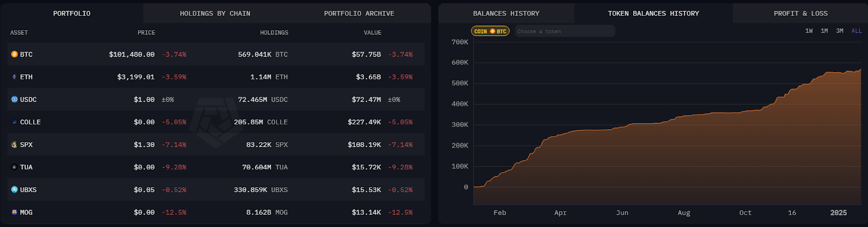Click the COLLE token icon
The image size is (868, 227).
(x=15, y=122)
